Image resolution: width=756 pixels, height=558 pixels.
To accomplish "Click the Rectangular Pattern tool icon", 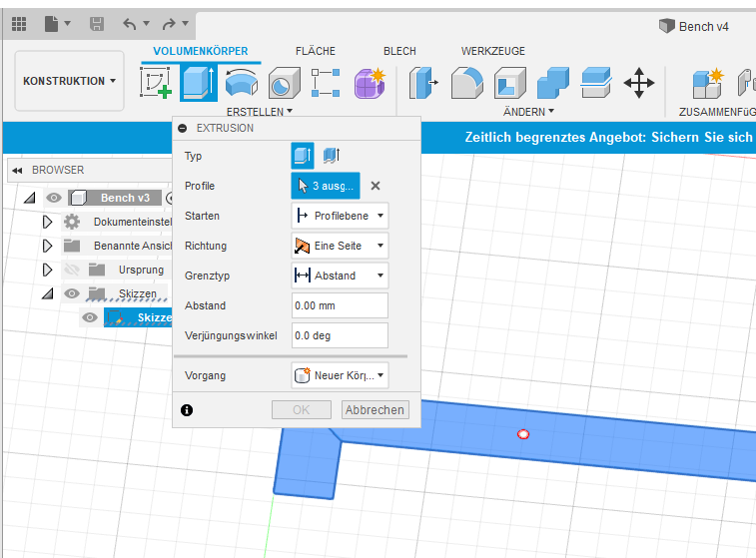I will click(x=326, y=83).
